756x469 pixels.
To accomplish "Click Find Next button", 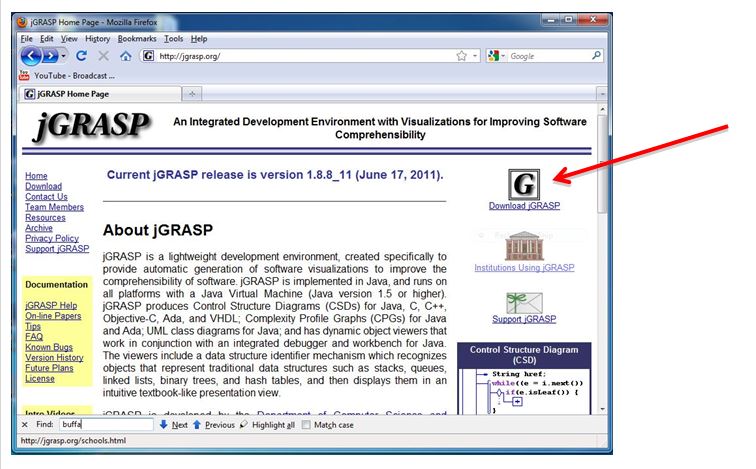I will coord(173,424).
